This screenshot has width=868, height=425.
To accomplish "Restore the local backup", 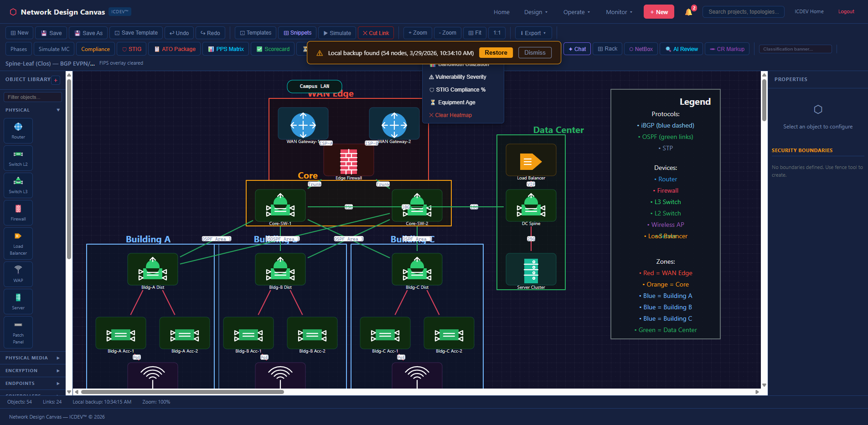I will point(496,53).
